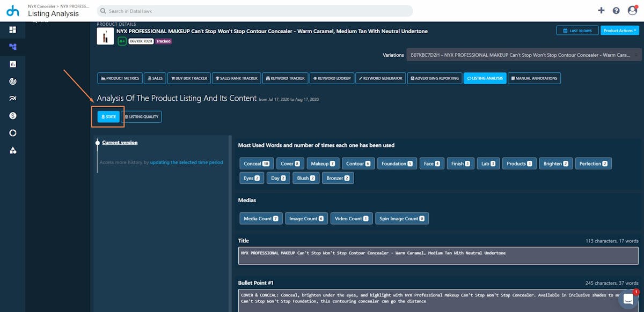Click the dollar sign sidebar icon

point(12,115)
